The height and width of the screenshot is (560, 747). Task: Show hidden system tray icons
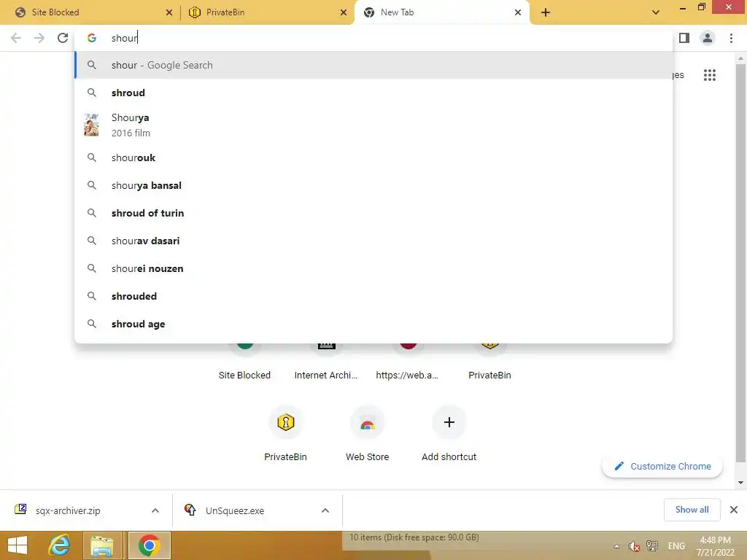tap(617, 546)
